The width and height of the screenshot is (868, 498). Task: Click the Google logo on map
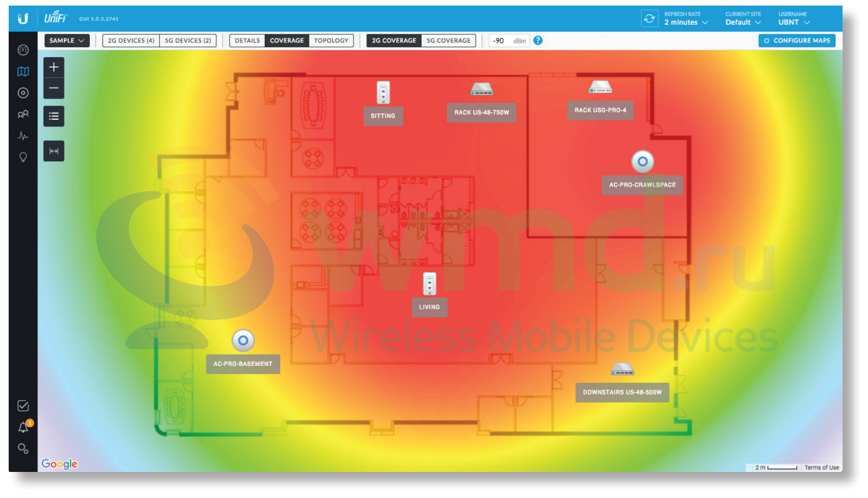(60, 464)
